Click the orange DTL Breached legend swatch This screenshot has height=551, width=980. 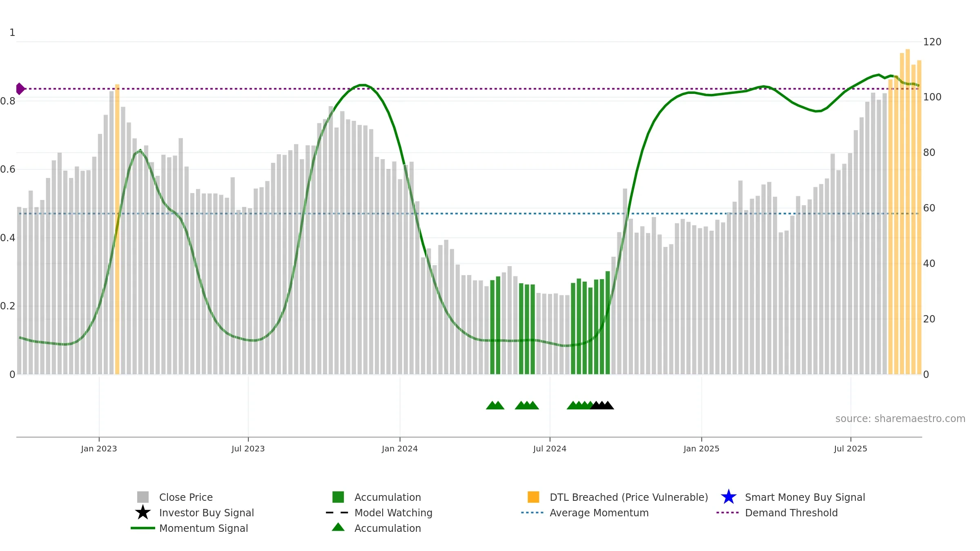pos(533,497)
